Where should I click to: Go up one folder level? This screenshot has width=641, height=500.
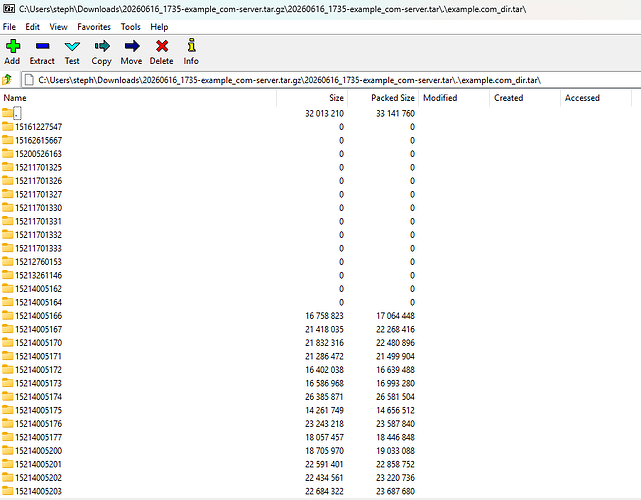pos(7,79)
